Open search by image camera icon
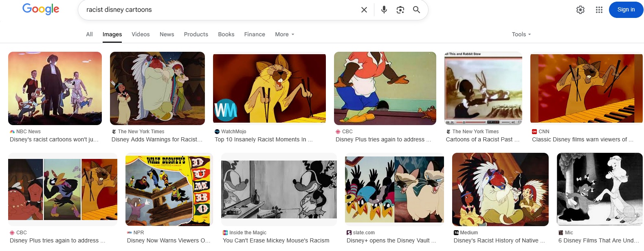Viewport: 644px width, 251px height. tap(400, 10)
